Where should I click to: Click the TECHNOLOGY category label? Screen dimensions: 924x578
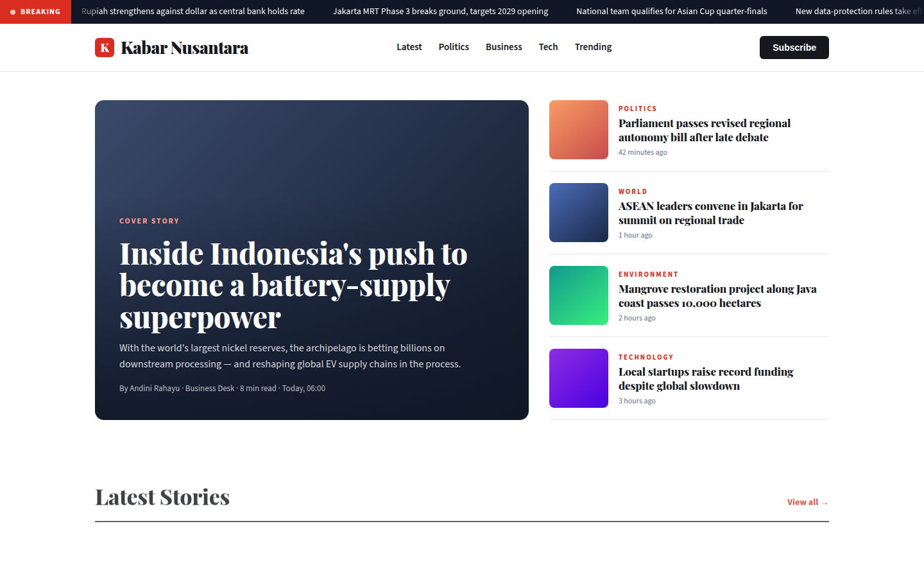click(x=646, y=357)
